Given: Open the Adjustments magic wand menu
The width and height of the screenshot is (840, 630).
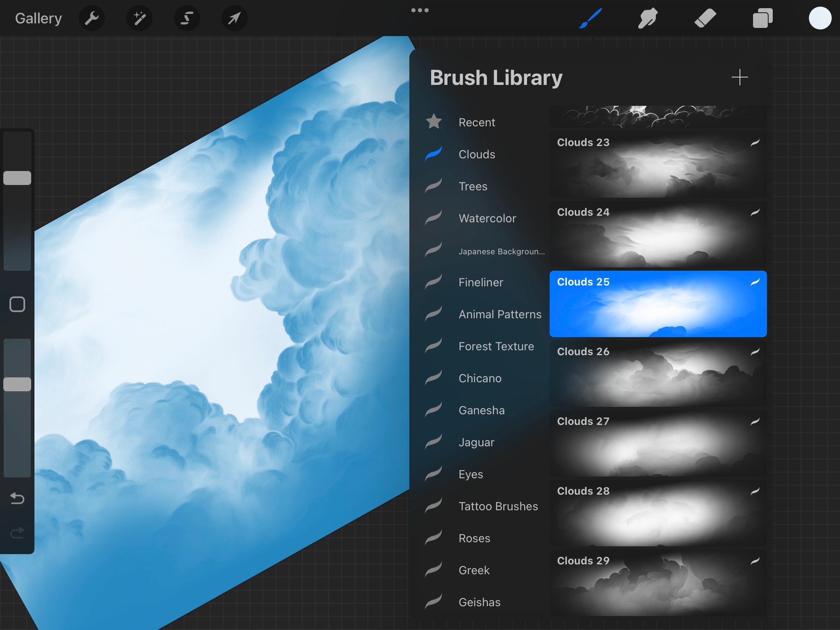Looking at the screenshot, I should pos(139,18).
